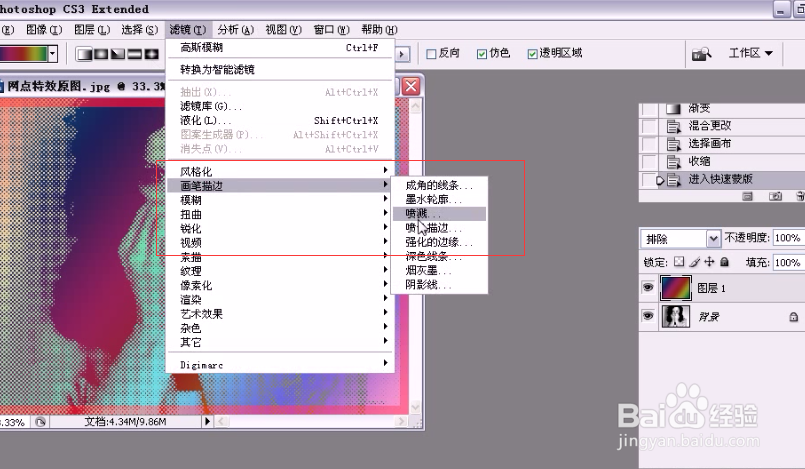Click the new document from state icon in History
The height and width of the screenshot is (469, 805).
748,196
